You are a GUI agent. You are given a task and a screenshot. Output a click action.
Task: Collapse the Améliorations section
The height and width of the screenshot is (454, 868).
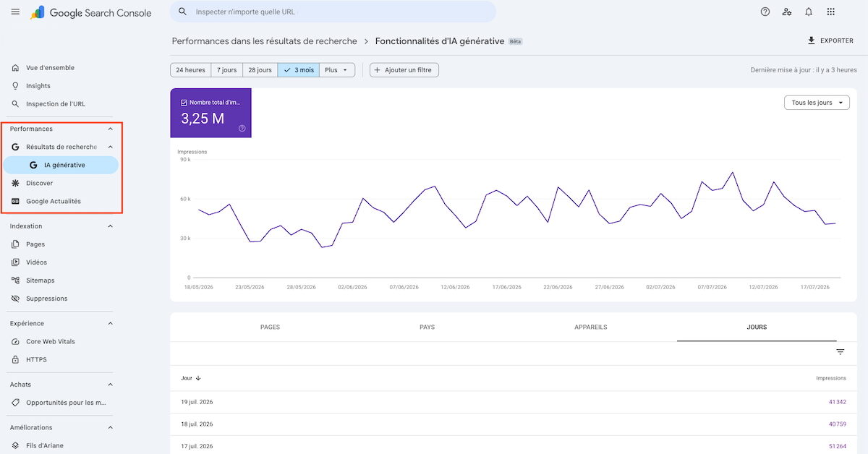coord(111,427)
